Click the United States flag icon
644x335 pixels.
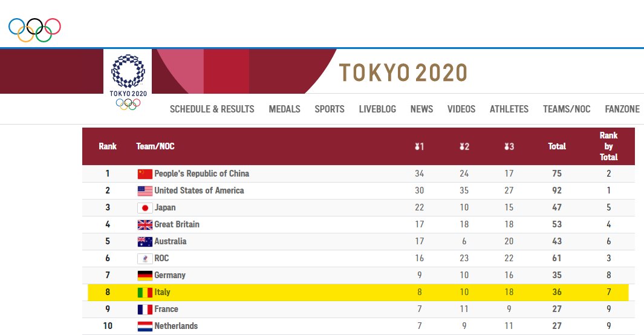(145, 191)
